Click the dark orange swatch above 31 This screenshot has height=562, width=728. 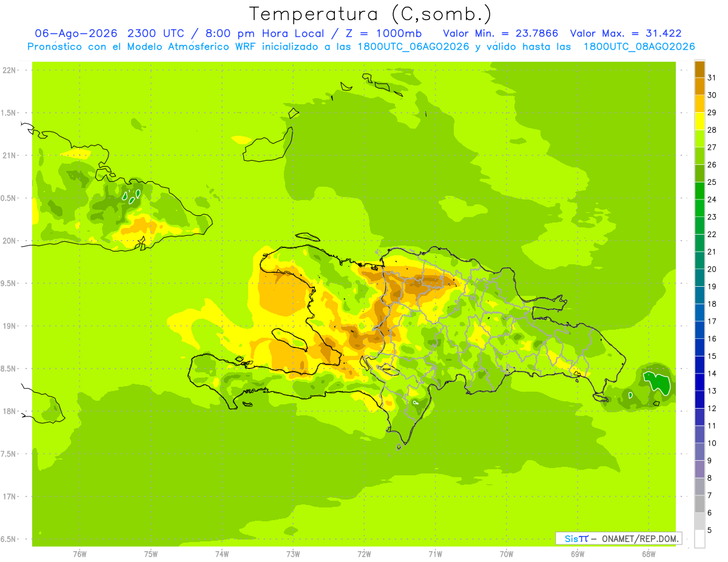699,69
